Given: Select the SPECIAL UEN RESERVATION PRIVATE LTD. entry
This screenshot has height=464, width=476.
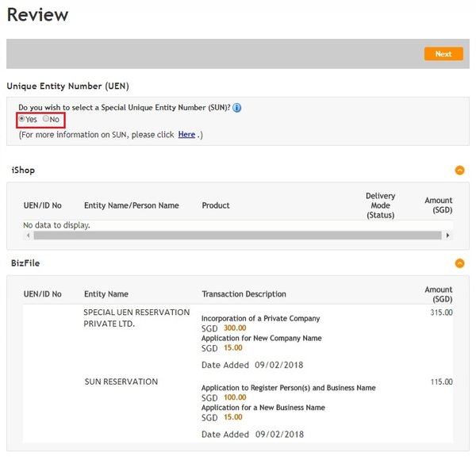Looking at the screenshot, I should tap(136, 318).
